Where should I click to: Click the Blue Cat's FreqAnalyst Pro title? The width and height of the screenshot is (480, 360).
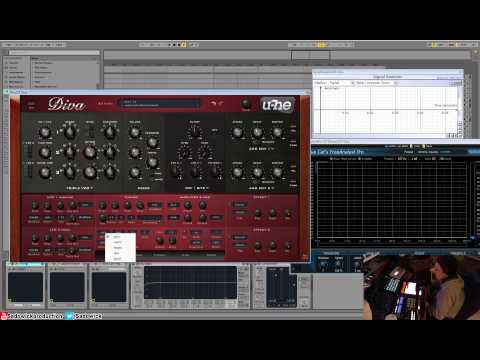pos(338,152)
